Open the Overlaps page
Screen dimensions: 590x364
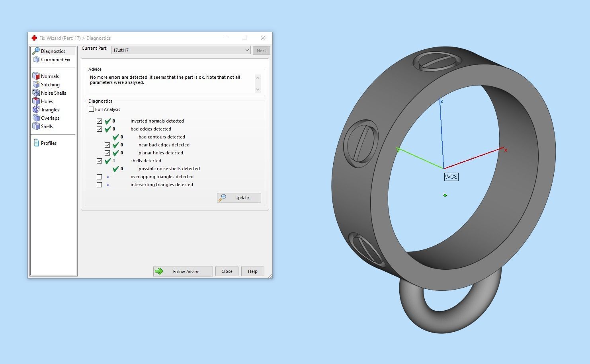point(50,118)
